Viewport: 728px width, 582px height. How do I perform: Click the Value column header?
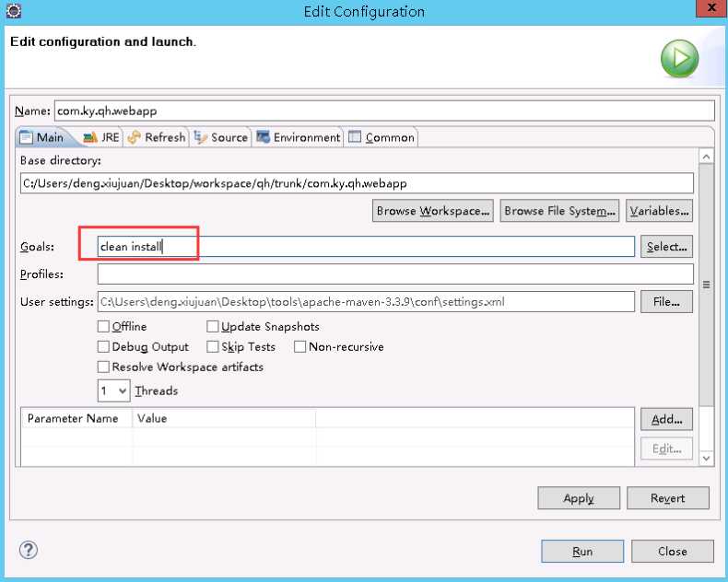pyautogui.click(x=224, y=418)
